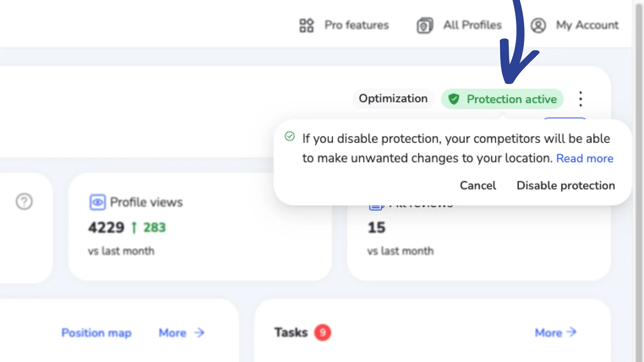Open the three-dot options menu
Screen dimensions: 644x362
[580, 99]
